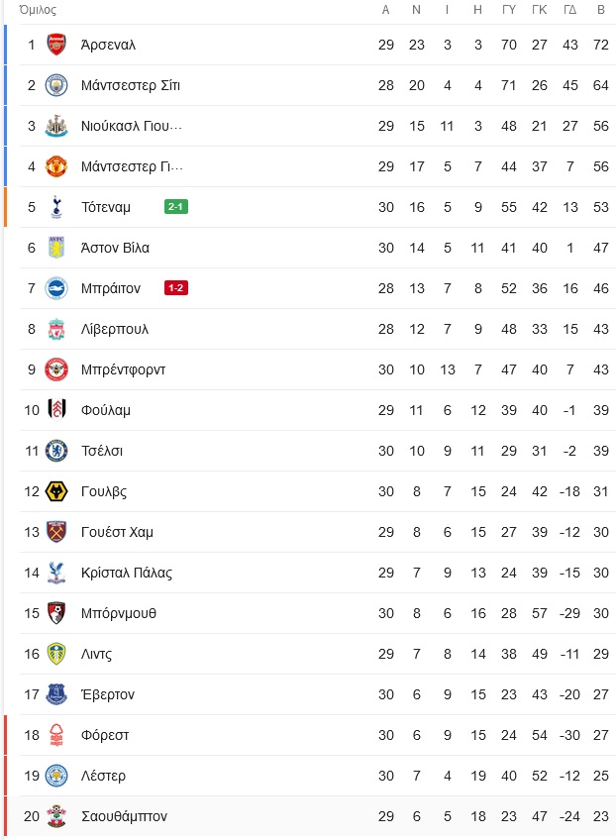Image resolution: width=616 pixels, height=840 pixels.
Task: Click the ΓΔ goal difference column header
Action: coord(569,10)
